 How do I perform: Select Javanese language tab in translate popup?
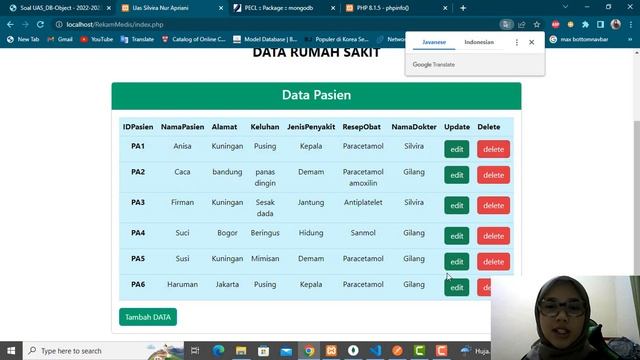[x=434, y=42]
